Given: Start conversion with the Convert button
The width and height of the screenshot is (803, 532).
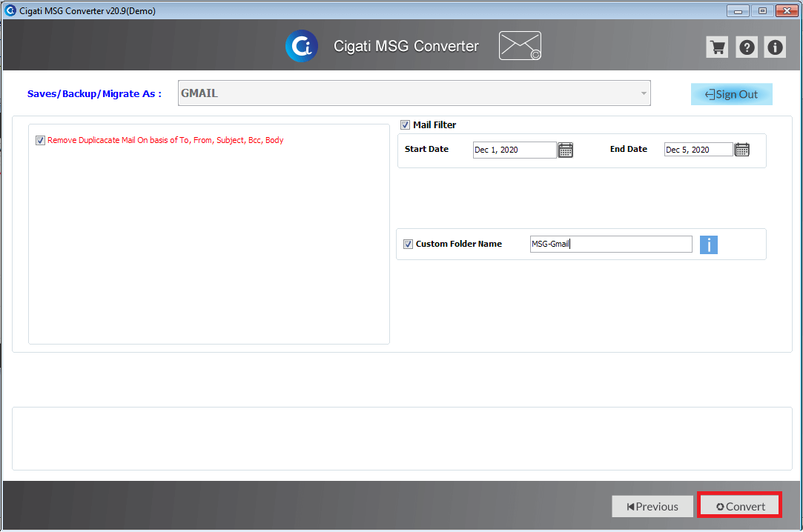Looking at the screenshot, I should click(739, 506).
